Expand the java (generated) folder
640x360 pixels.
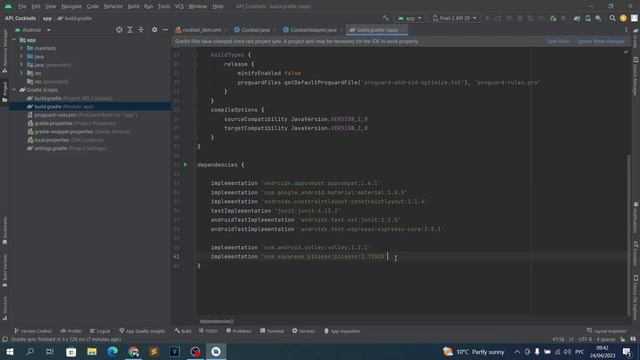[21, 64]
